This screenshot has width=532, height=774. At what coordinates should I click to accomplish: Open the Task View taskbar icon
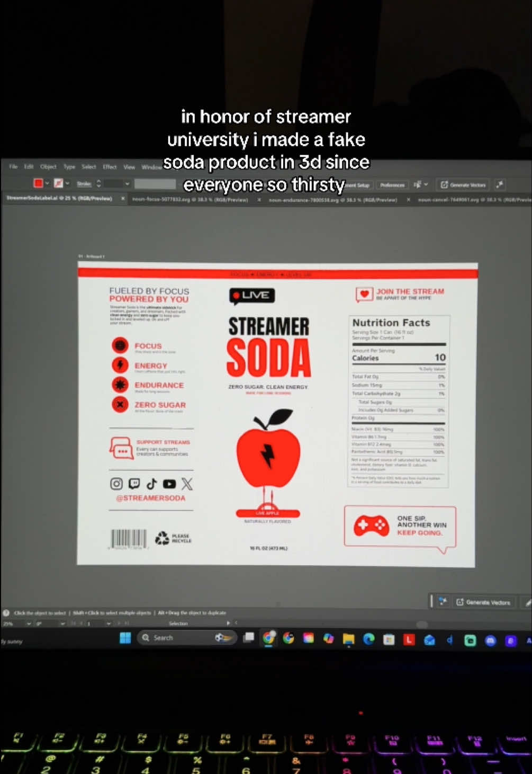249,638
